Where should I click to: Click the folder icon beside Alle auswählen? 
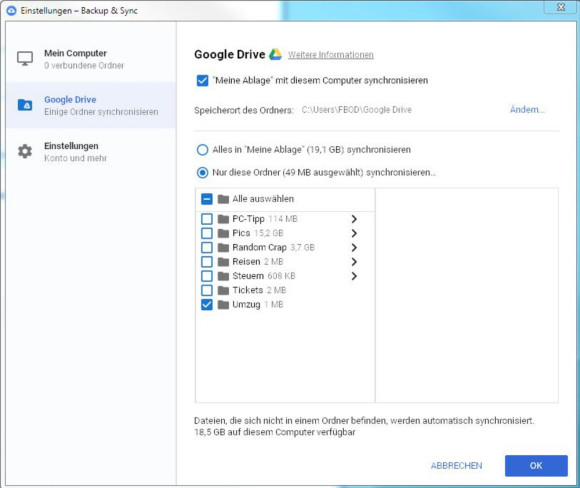pos(223,199)
